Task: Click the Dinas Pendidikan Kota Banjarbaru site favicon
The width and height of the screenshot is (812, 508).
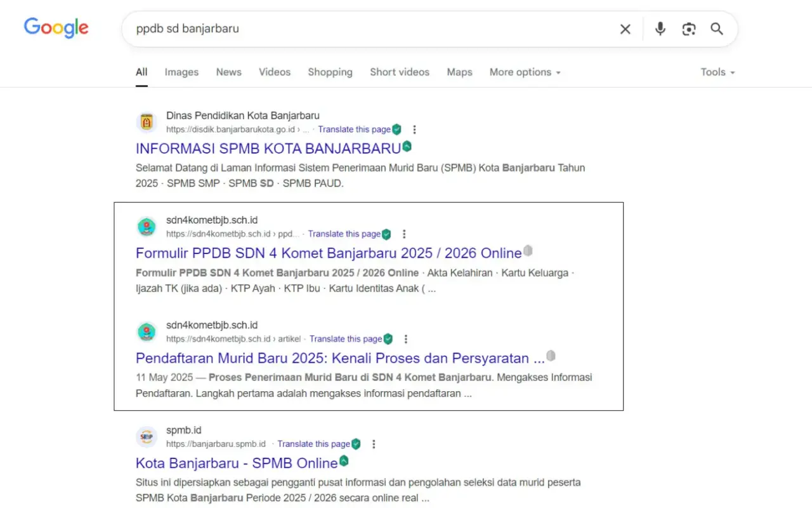Action: point(147,121)
